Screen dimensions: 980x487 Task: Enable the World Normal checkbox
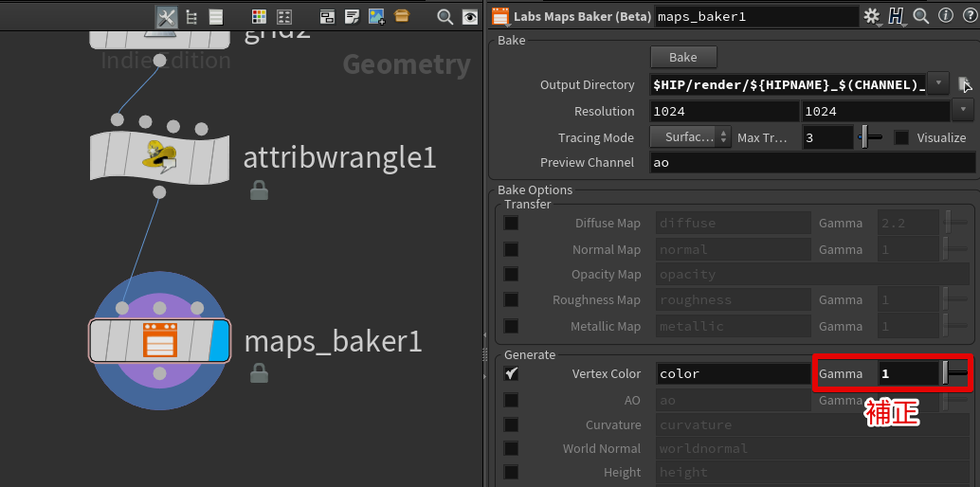511,448
